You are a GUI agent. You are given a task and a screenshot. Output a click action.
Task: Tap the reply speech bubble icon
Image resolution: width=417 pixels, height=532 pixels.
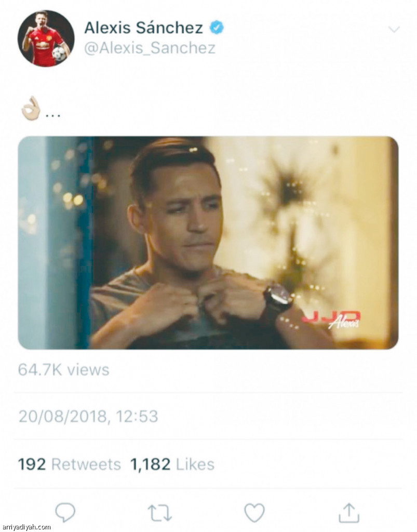coord(65,512)
